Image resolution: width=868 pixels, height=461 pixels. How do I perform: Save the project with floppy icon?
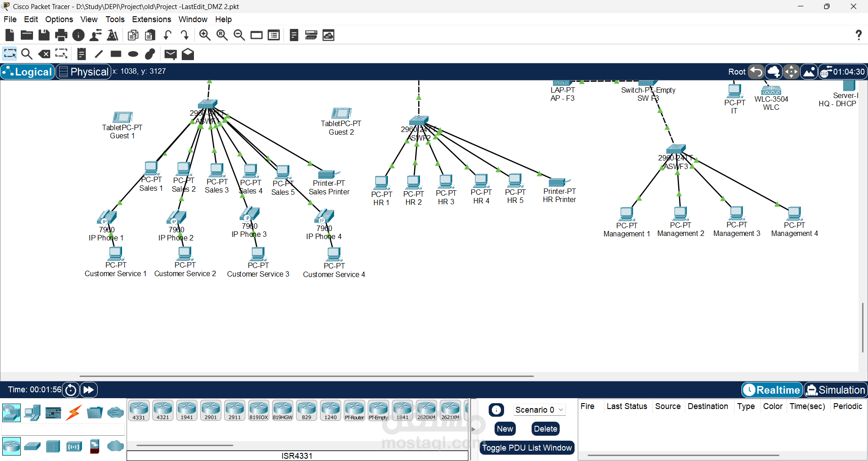44,35
